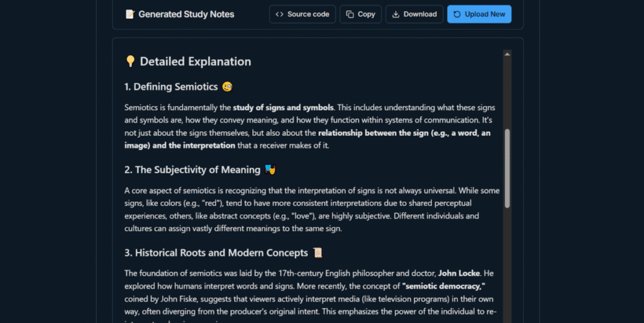Viewport: 644px width, 323px height.
Task: Click the scroll emoji after Historical Roots heading
Action: coord(318,253)
